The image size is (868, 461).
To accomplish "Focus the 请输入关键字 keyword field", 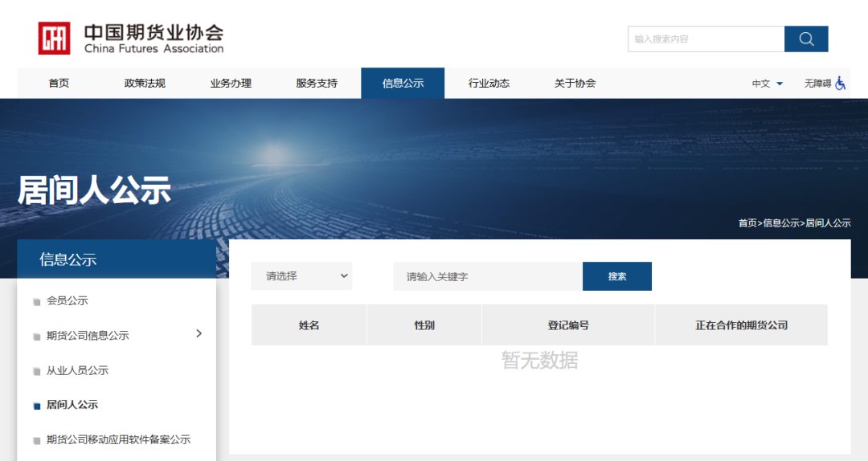I will tap(488, 276).
